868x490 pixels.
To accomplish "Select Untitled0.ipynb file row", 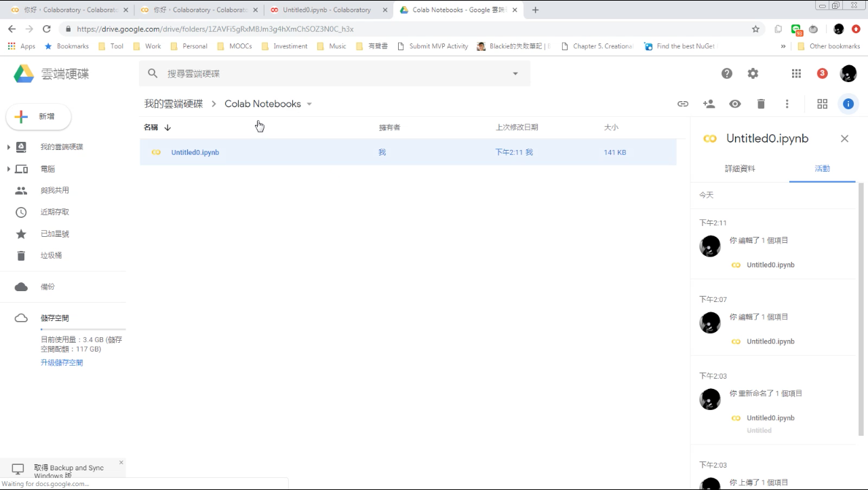I will pyautogui.click(x=408, y=152).
